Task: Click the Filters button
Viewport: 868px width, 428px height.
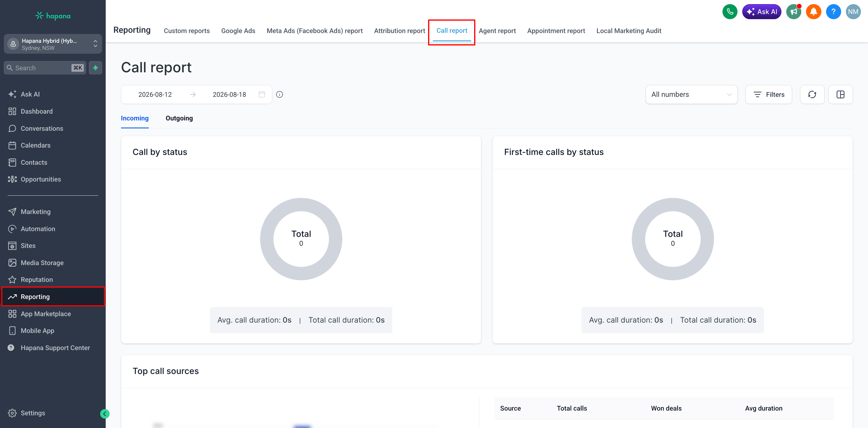Action: [x=769, y=94]
